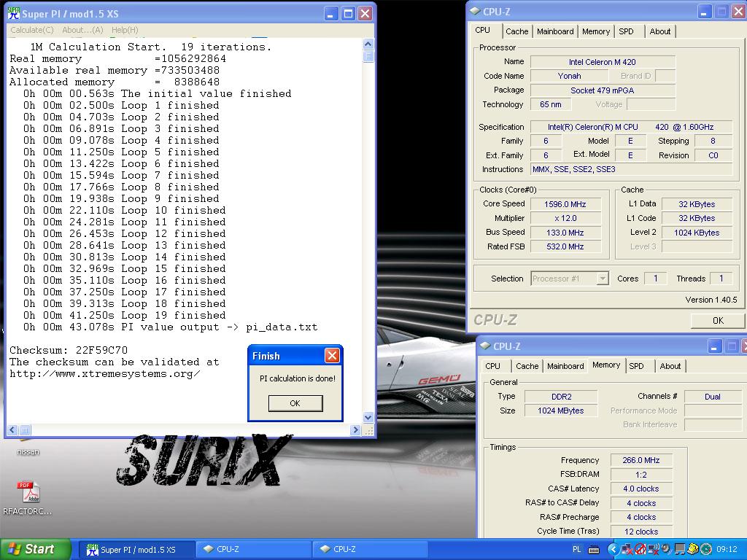Click the Super PI application icon in title bar
Viewport: 747px width, 560px height.
coord(14,13)
